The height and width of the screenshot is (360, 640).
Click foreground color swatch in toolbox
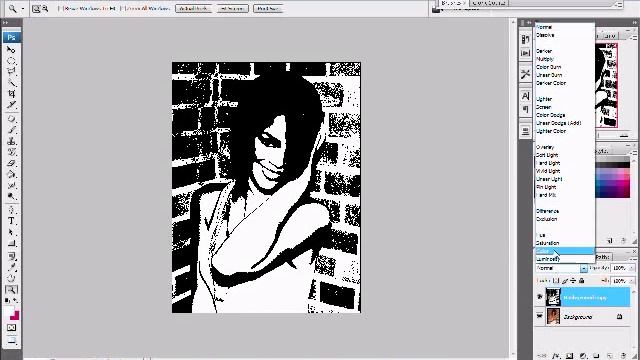[8, 312]
